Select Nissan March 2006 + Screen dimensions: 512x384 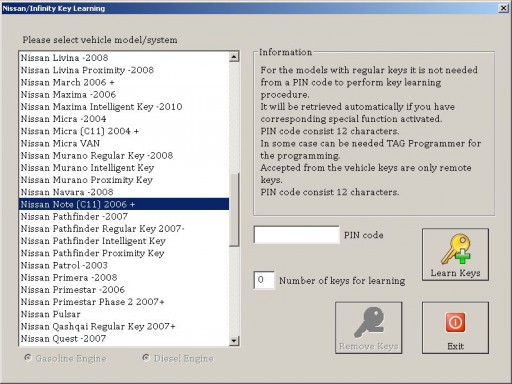point(124,82)
